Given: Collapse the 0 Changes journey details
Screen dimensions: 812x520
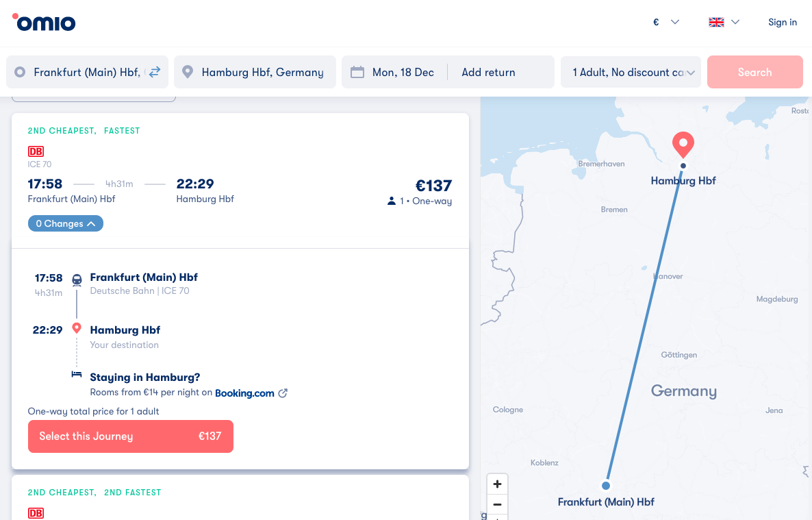Looking at the screenshot, I should pyautogui.click(x=66, y=223).
